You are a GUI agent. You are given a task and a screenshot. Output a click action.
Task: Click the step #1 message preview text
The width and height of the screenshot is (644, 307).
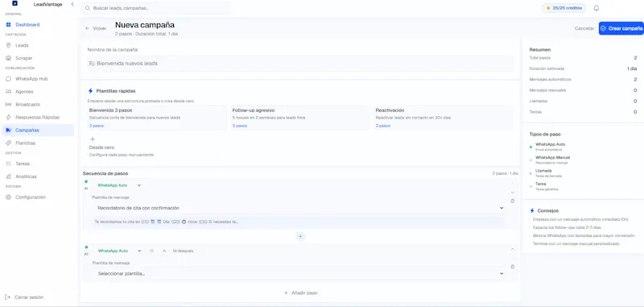tap(167, 222)
